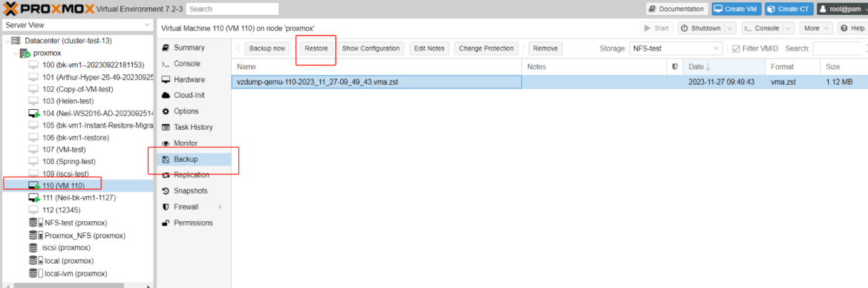Click the Options gear icon

[x=166, y=111]
